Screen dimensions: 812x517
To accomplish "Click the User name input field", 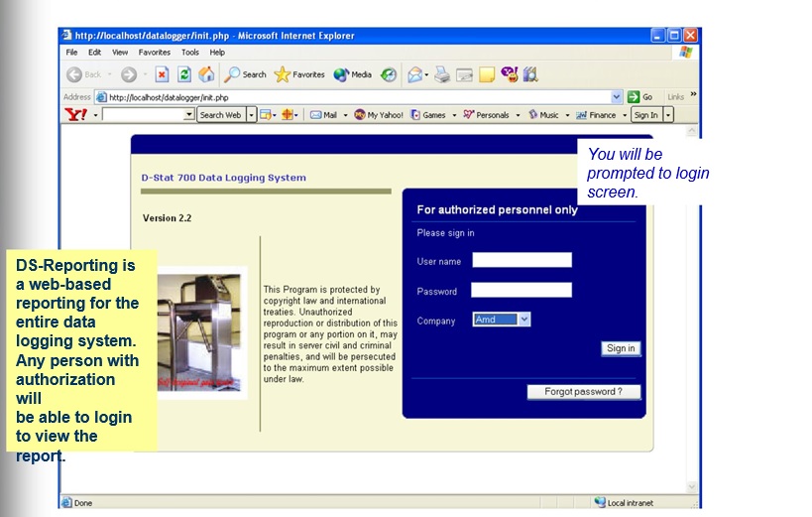I will click(x=522, y=261).
